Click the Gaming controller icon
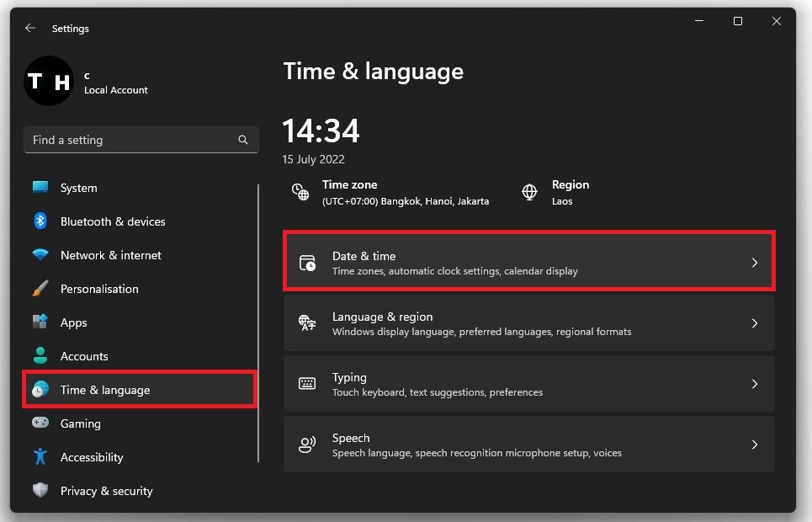812x522 pixels. 40,423
